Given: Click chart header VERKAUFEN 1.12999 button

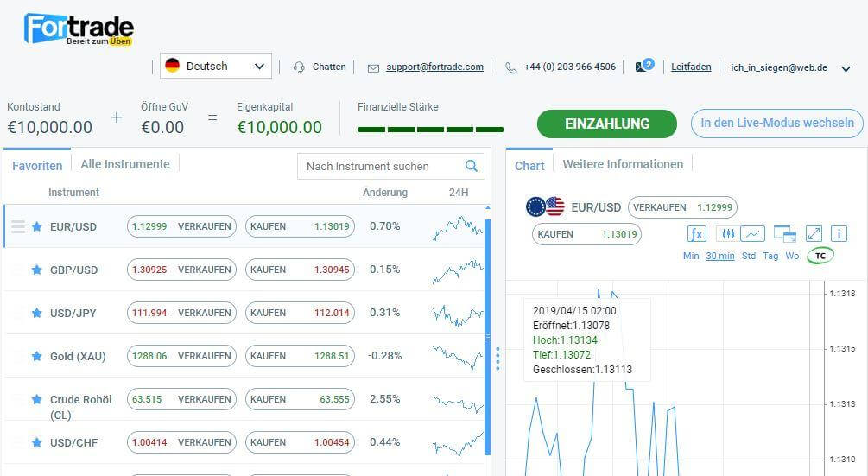Looking at the screenshot, I should tap(682, 207).
